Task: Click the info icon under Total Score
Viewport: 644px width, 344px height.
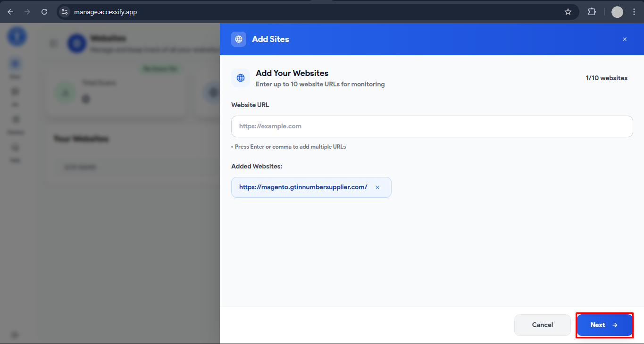Action: [85, 99]
